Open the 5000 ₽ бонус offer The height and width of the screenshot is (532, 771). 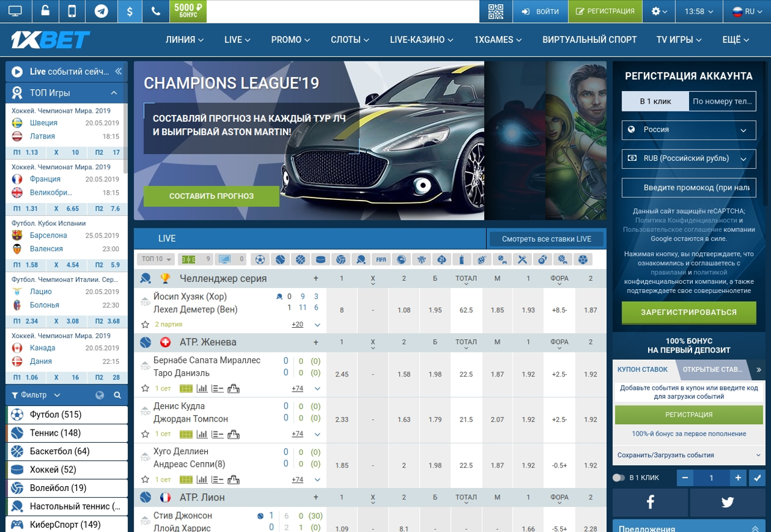point(189,11)
